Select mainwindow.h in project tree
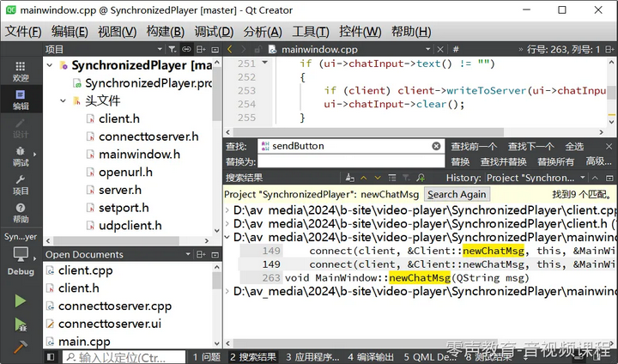The width and height of the screenshot is (618, 364). pos(140,155)
